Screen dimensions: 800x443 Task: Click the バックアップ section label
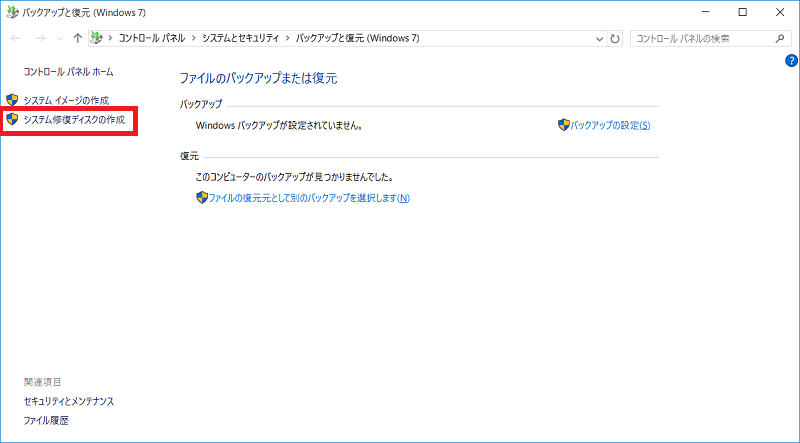(201, 105)
